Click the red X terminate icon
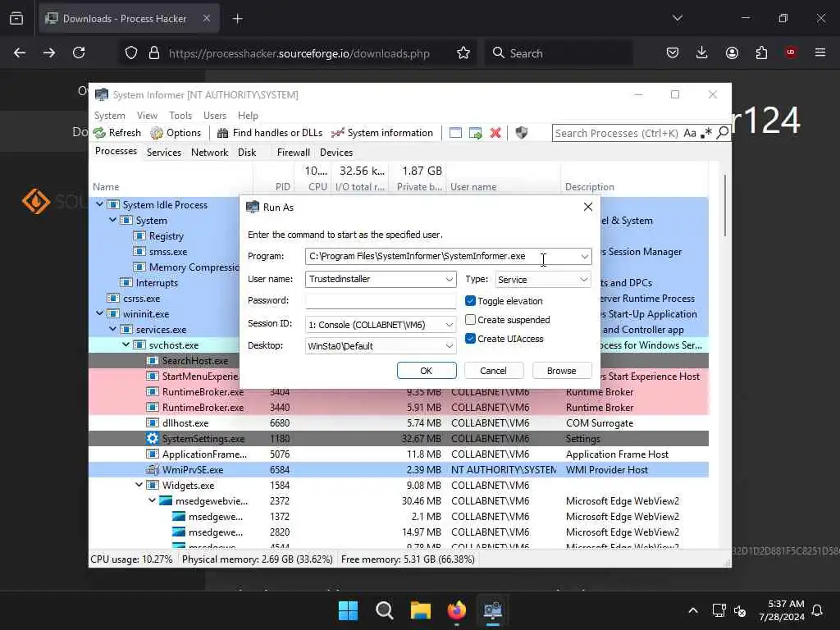This screenshot has height=630, width=840. [x=495, y=133]
